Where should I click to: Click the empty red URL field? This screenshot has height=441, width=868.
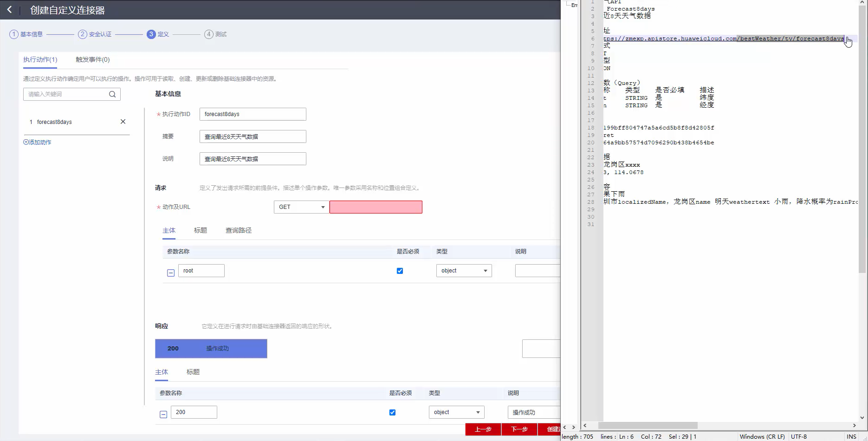click(x=376, y=207)
